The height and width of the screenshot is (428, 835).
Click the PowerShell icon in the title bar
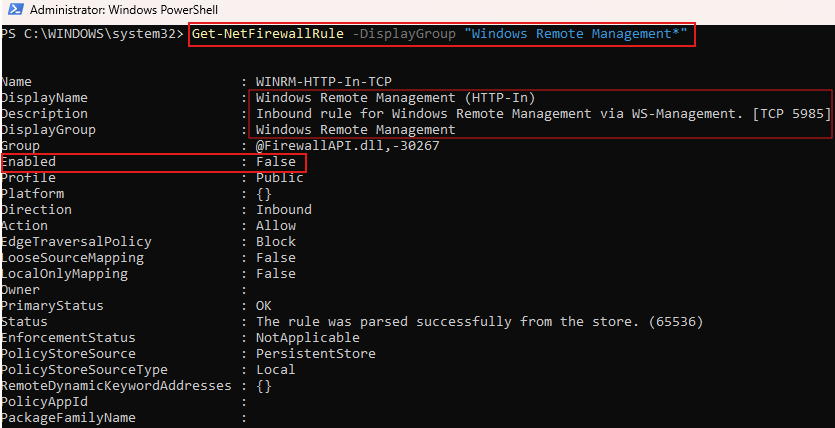coord(12,10)
